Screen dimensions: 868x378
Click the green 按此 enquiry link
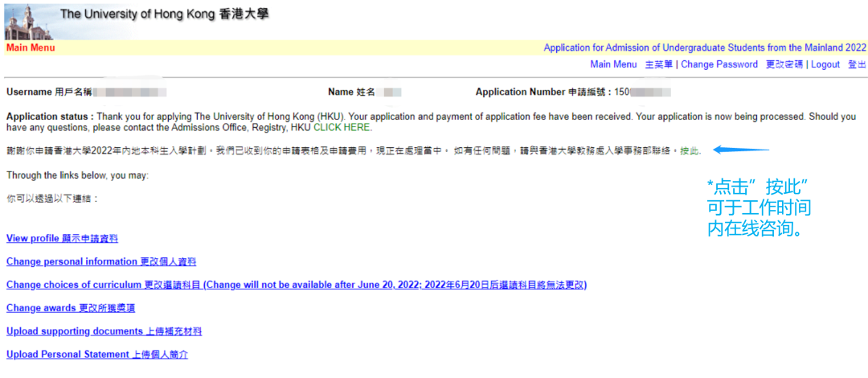coord(690,150)
